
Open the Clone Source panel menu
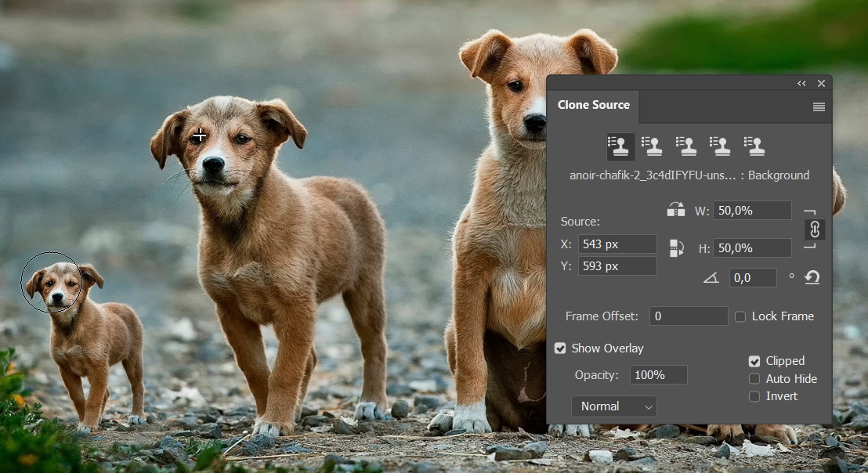click(819, 107)
